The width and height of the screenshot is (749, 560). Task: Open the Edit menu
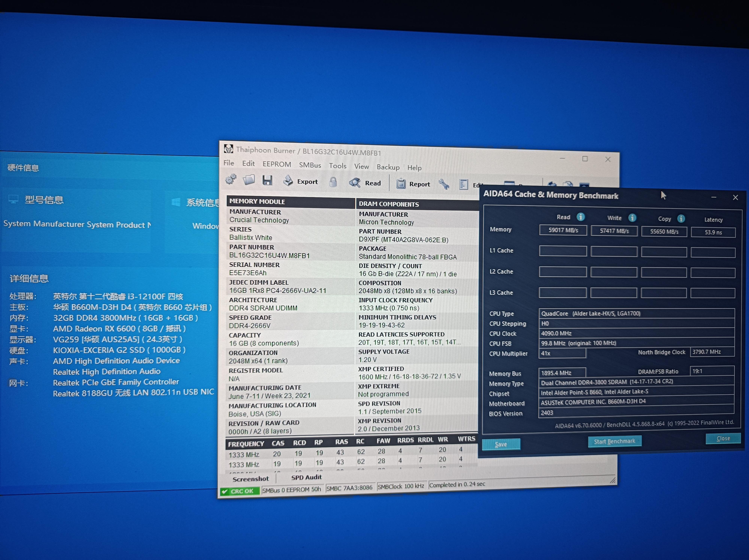coord(248,163)
